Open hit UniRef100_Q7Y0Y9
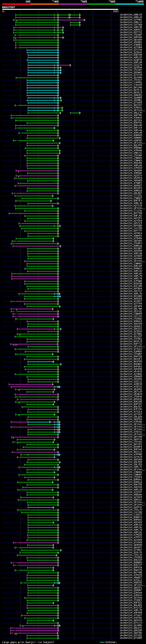Viewport: 146px width, 644px height. coord(131,75)
